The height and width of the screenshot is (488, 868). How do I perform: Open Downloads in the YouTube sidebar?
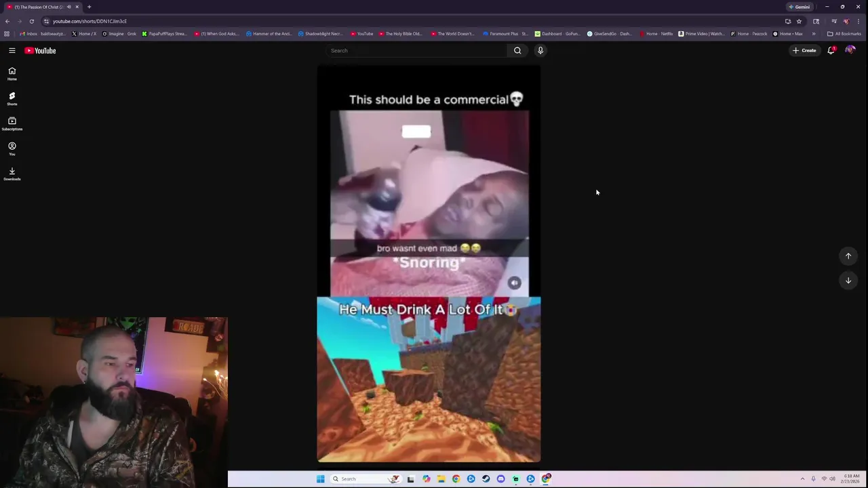coord(12,174)
